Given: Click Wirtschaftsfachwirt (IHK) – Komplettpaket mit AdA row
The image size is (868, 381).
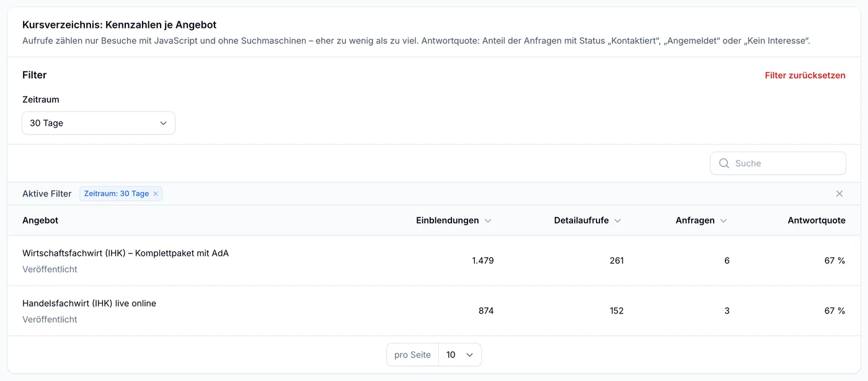Looking at the screenshot, I should pos(434,261).
